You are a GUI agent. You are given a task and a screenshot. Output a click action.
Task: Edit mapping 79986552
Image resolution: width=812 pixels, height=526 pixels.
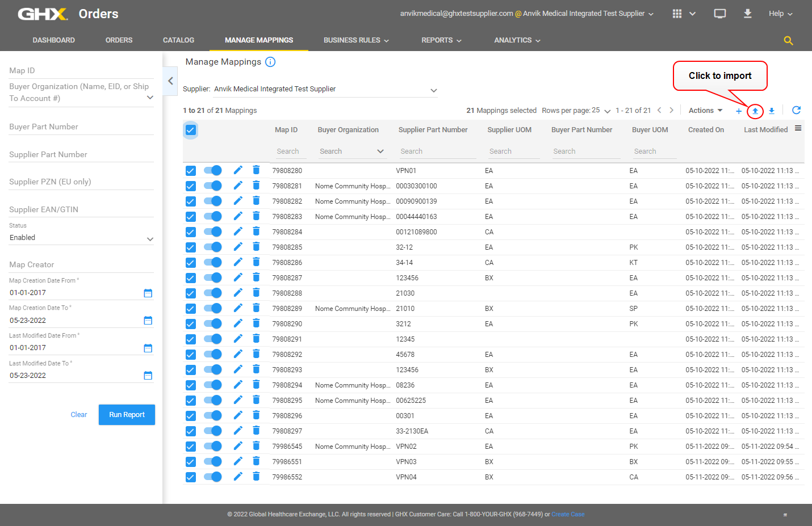[x=238, y=477]
